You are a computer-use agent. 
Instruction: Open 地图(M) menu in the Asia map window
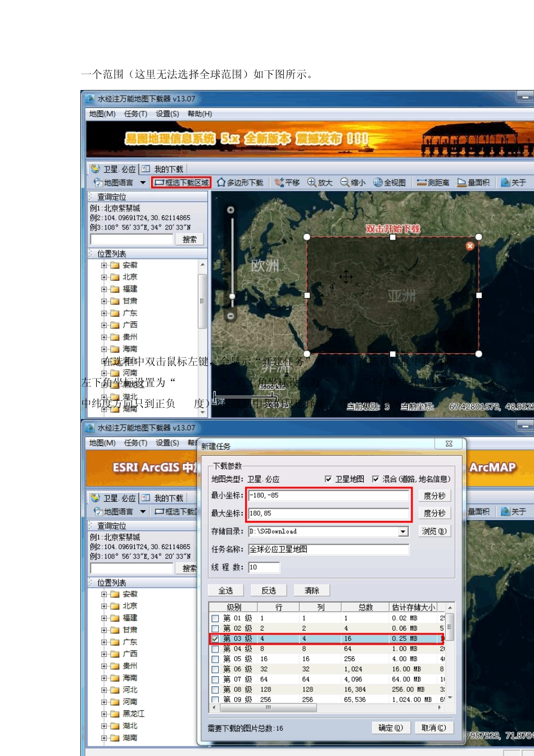[x=102, y=114]
